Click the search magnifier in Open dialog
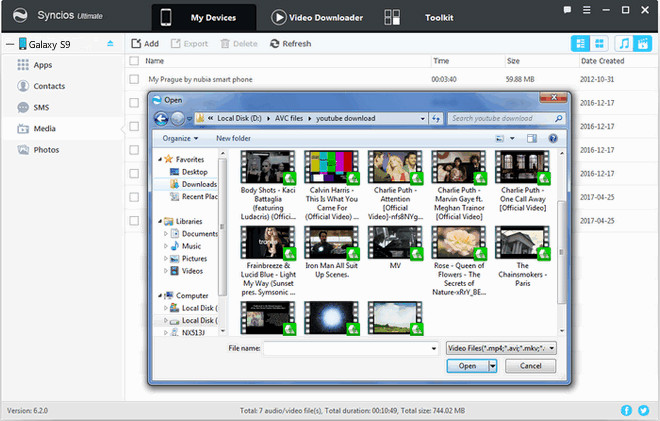Image resolution: width=660 pixels, height=421 pixels. (x=559, y=119)
